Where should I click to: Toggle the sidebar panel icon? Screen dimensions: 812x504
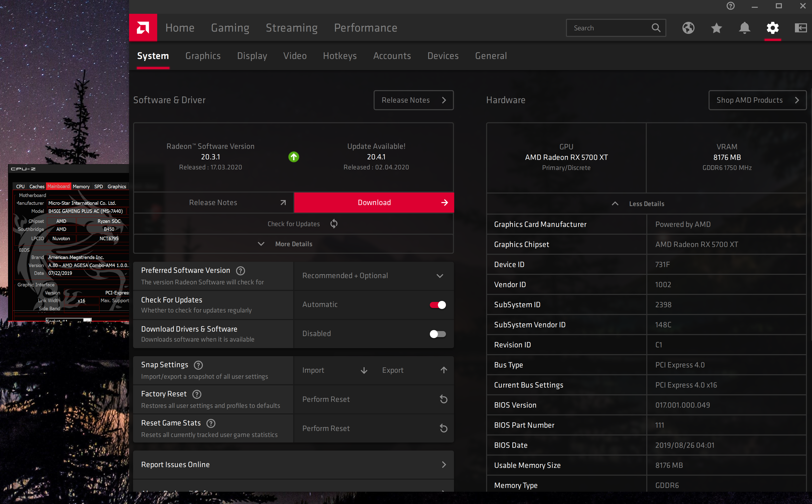click(801, 28)
